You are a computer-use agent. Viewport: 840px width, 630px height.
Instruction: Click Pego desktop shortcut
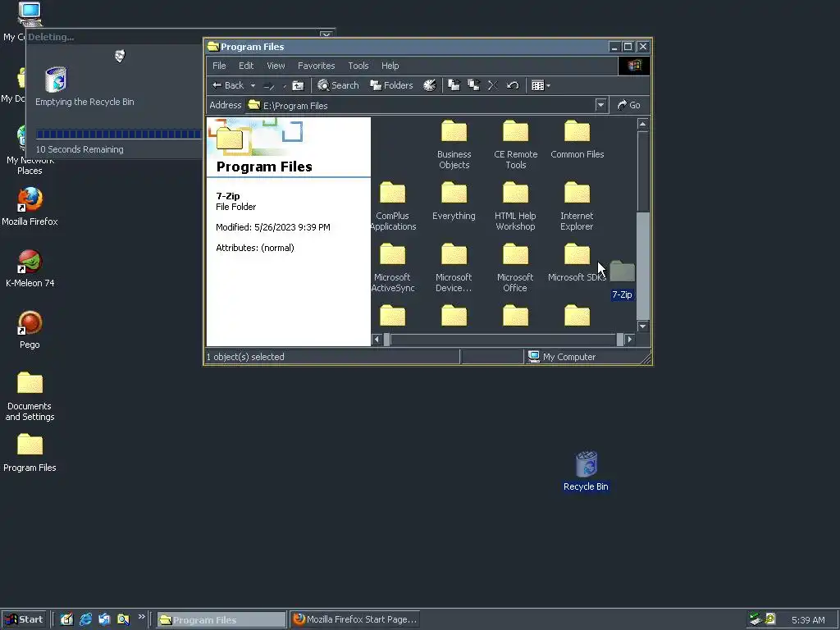(x=30, y=330)
